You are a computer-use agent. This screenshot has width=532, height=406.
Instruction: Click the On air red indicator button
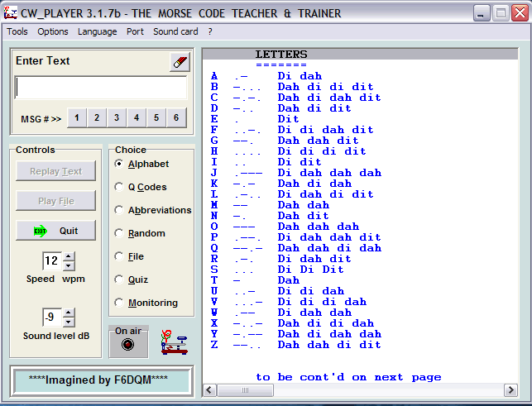128,345
